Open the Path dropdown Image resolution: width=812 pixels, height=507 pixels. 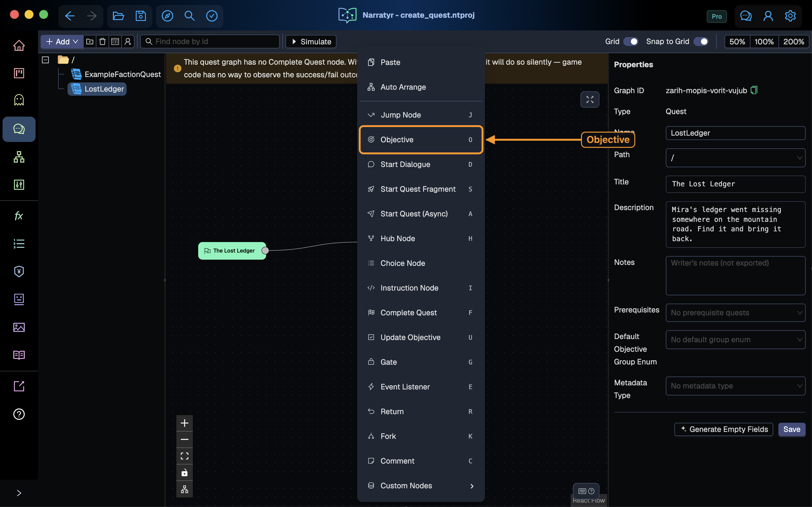point(735,157)
